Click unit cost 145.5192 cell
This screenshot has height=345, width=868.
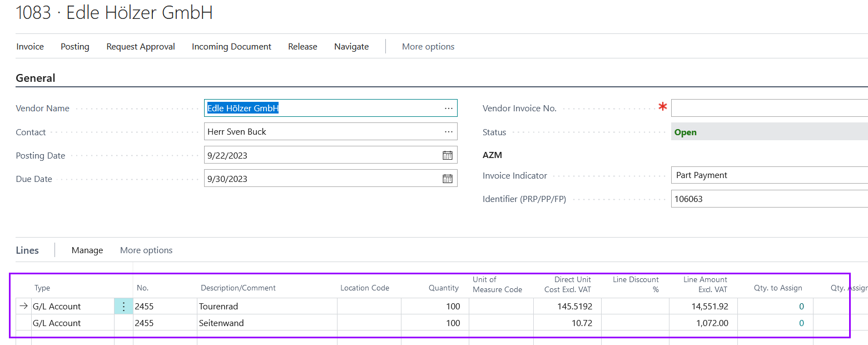(x=567, y=307)
